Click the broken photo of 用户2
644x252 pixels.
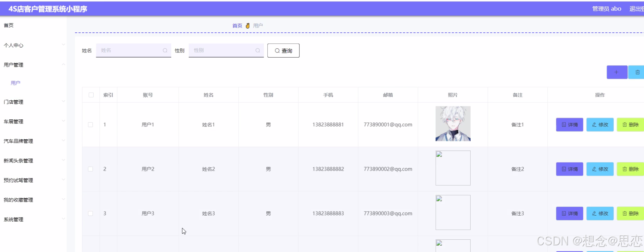(x=453, y=168)
